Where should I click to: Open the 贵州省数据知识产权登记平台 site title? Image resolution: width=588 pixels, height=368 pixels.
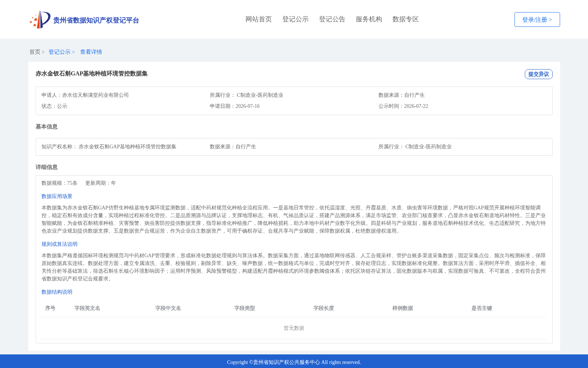pos(96,20)
